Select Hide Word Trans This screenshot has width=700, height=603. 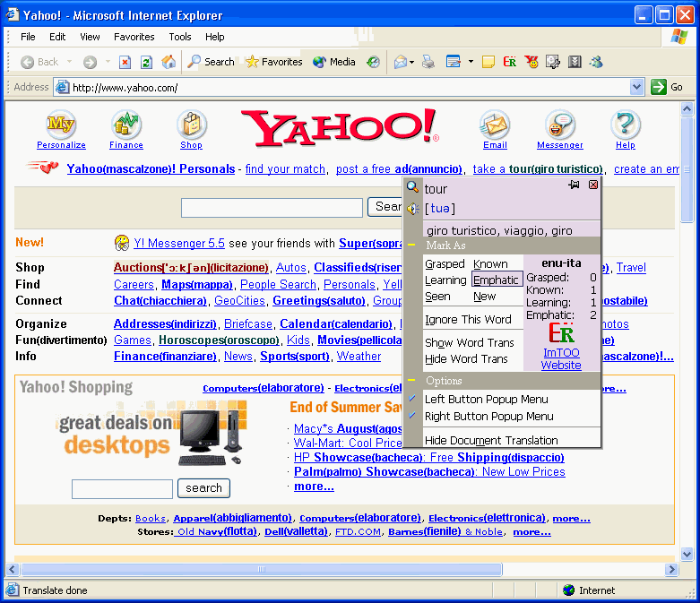[x=466, y=359]
